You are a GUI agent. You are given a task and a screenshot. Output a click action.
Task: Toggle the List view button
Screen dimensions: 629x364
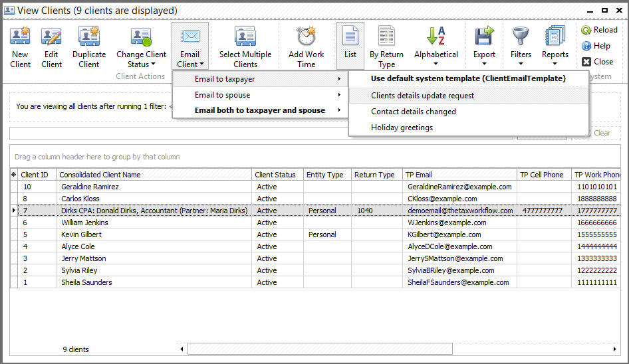click(350, 46)
